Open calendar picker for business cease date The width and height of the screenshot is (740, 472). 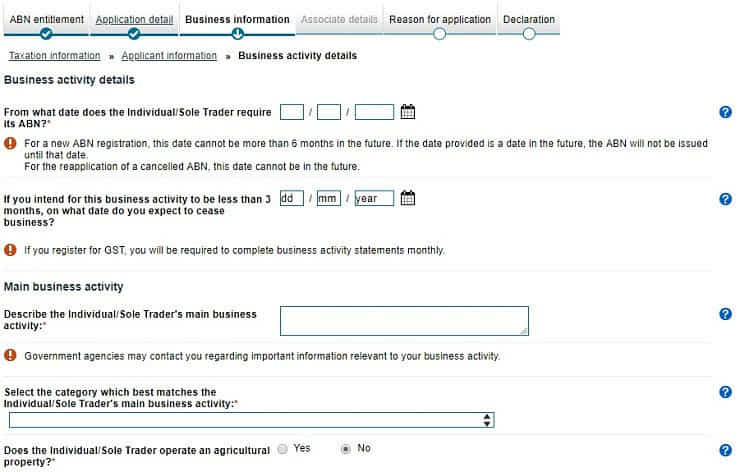click(x=407, y=198)
